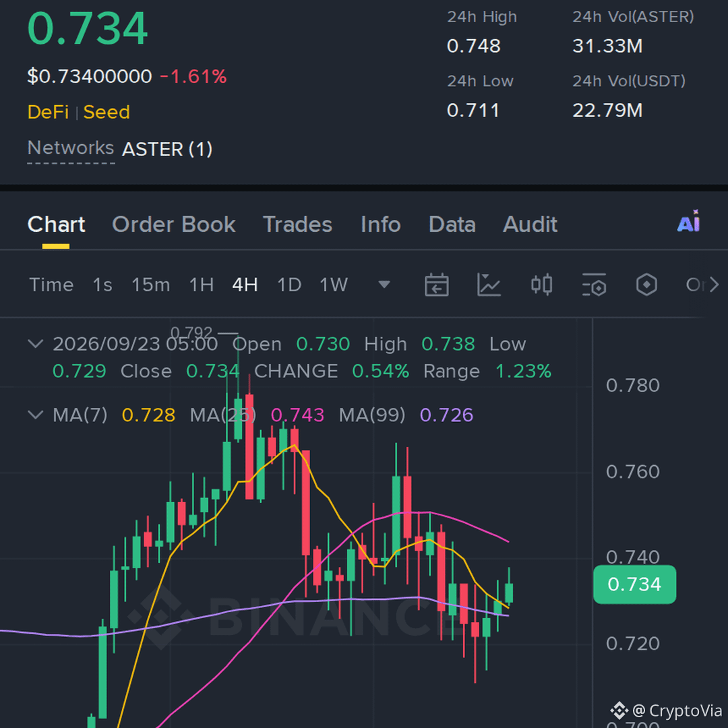Collapse the OHLC candle info row

(x=36, y=344)
